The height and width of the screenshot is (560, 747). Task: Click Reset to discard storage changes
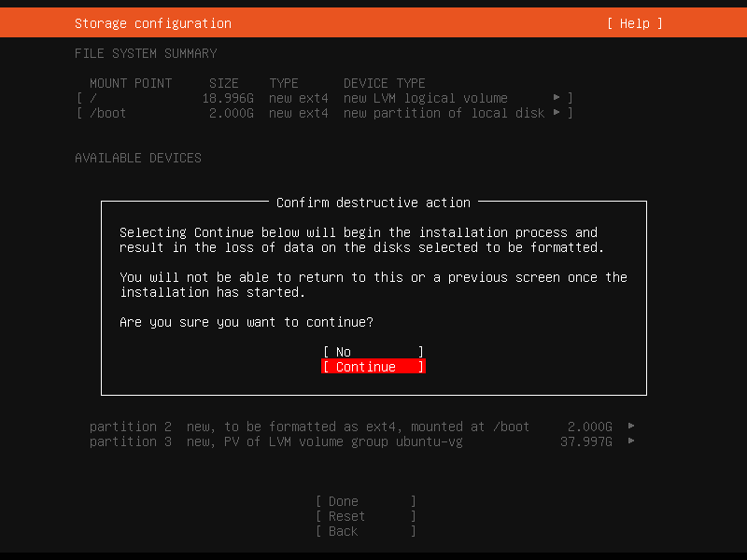pyautogui.click(x=365, y=516)
